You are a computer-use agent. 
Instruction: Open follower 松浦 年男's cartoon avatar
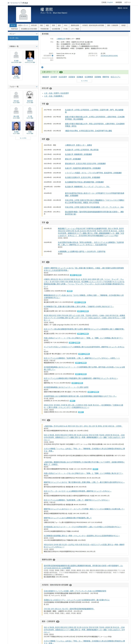coord(30,95)
